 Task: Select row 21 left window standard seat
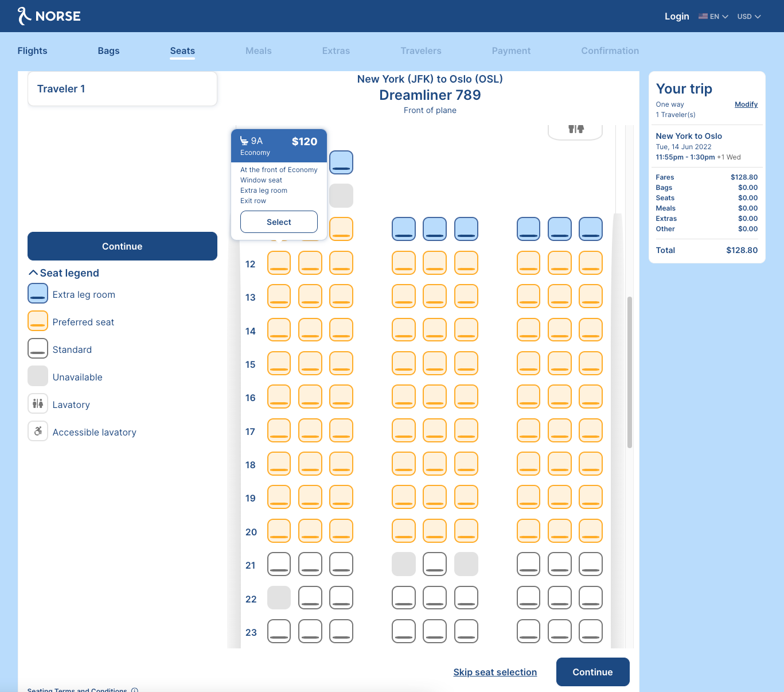click(279, 564)
